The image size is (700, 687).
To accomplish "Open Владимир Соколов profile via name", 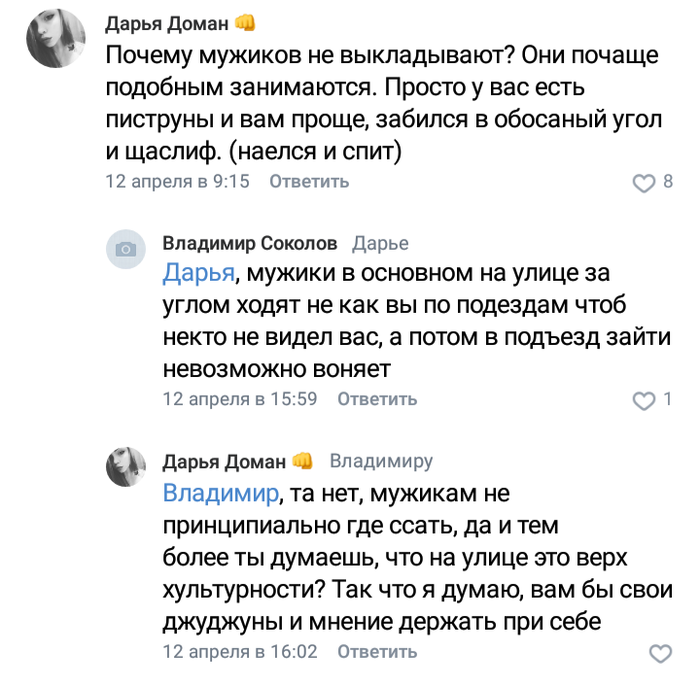I will 249,243.
